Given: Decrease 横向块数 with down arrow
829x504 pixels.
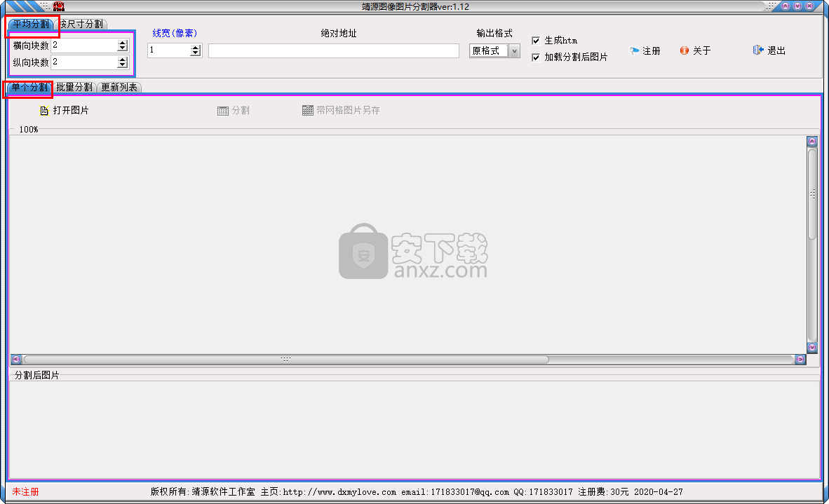Looking at the screenshot, I should [123, 48].
